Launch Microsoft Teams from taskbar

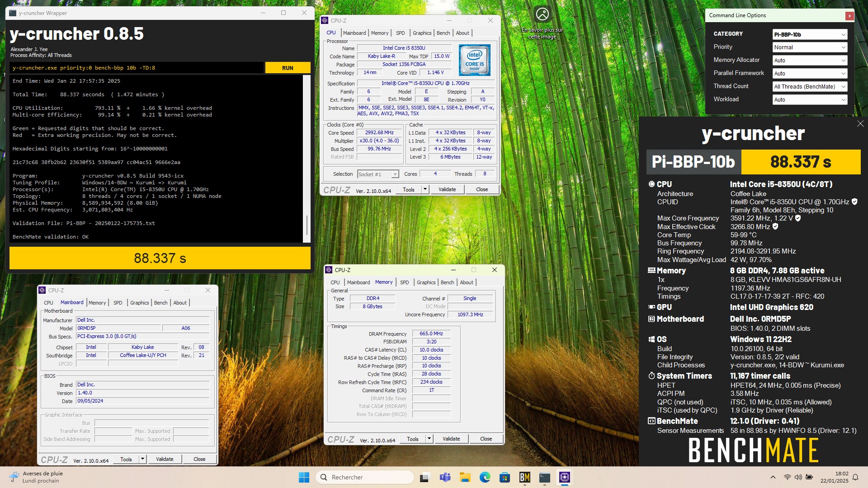coord(445,477)
